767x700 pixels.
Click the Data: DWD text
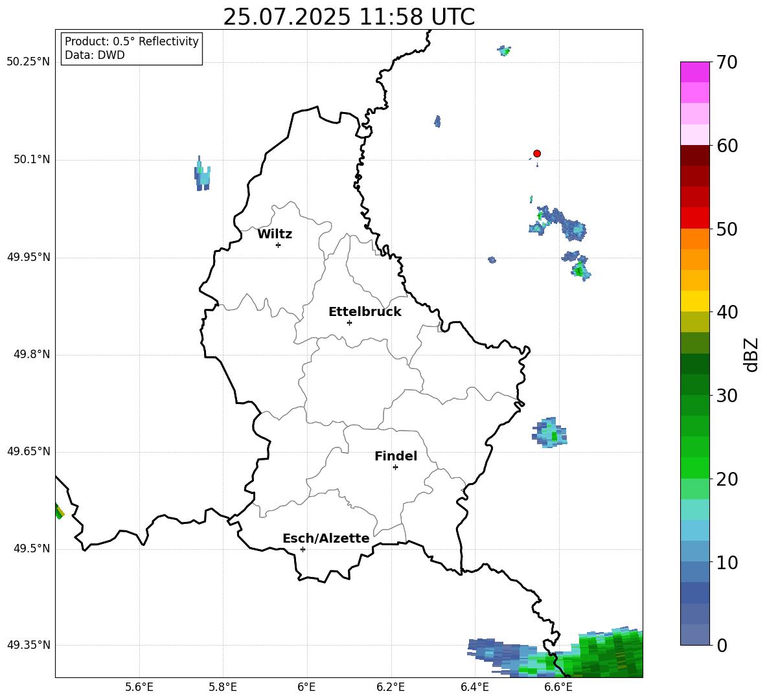[95, 55]
